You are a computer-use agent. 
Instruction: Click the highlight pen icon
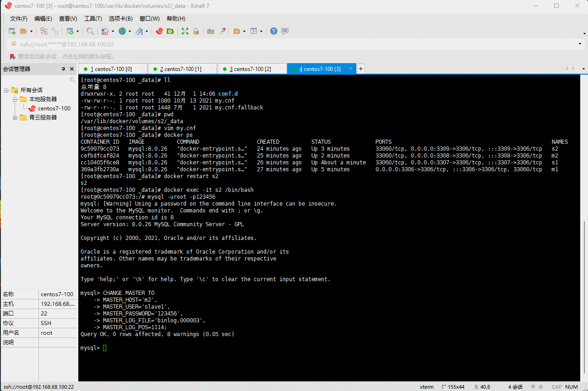click(x=222, y=31)
